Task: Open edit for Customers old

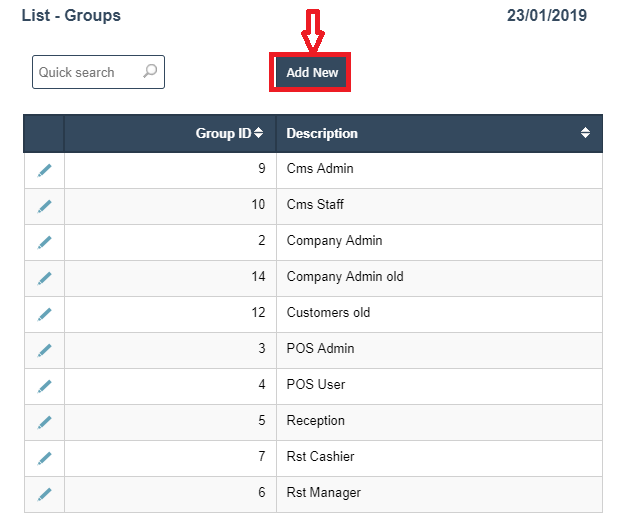Action: pyautogui.click(x=44, y=314)
